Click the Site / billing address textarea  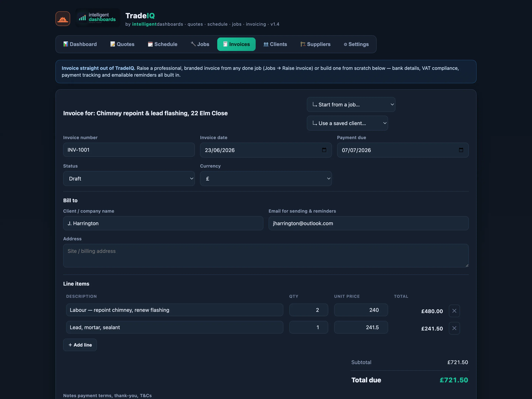coord(266,256)
